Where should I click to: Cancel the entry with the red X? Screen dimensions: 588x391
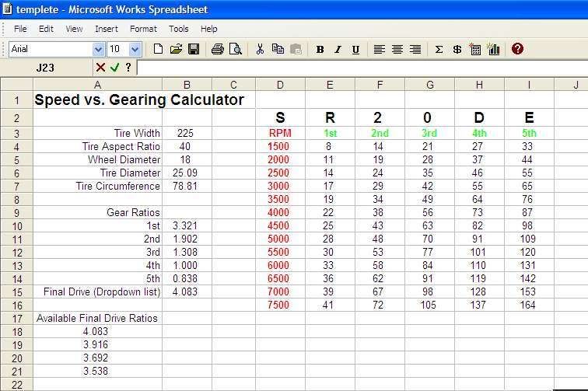pyautogui.click(x=100, y=68)
